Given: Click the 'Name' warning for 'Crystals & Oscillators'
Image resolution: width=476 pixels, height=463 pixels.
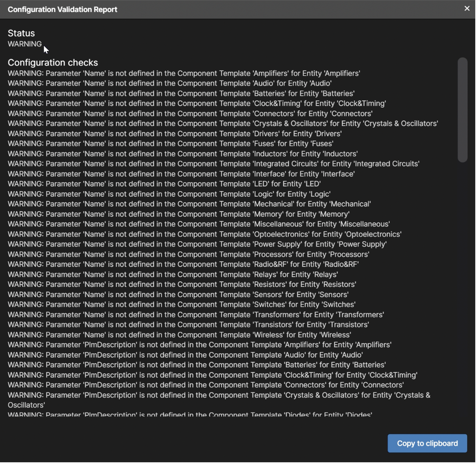Looking at the screenshot, I should pyautogui.click(x=223, y=124).
